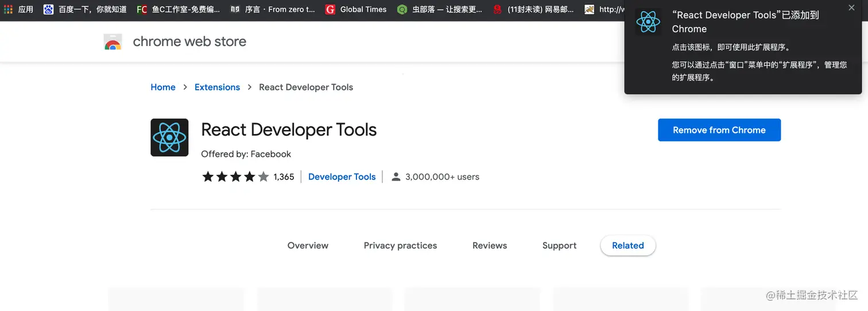The image size is (868, 311).
Task: Open the Developer Tools category link
Action: (342, 176)
